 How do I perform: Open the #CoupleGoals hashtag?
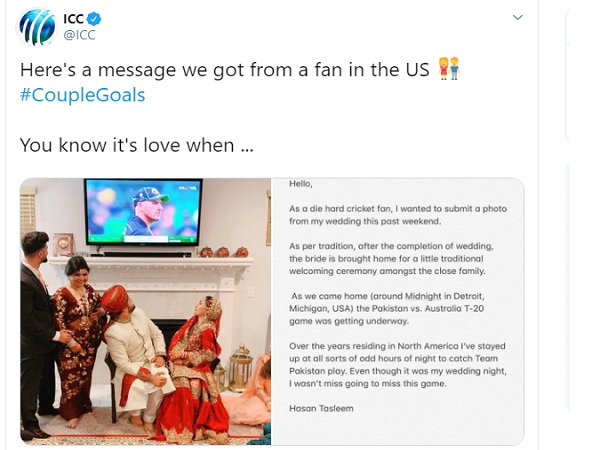(x=82, y=95)
